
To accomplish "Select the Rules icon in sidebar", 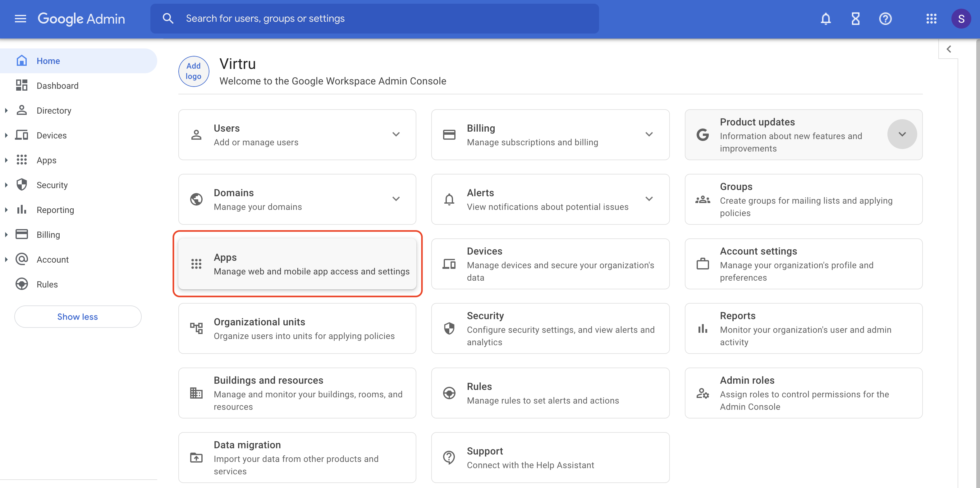I will 22,284.
